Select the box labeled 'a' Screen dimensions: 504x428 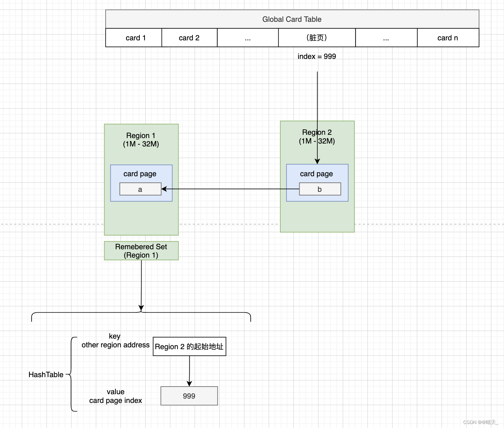(x=141, y=189)
